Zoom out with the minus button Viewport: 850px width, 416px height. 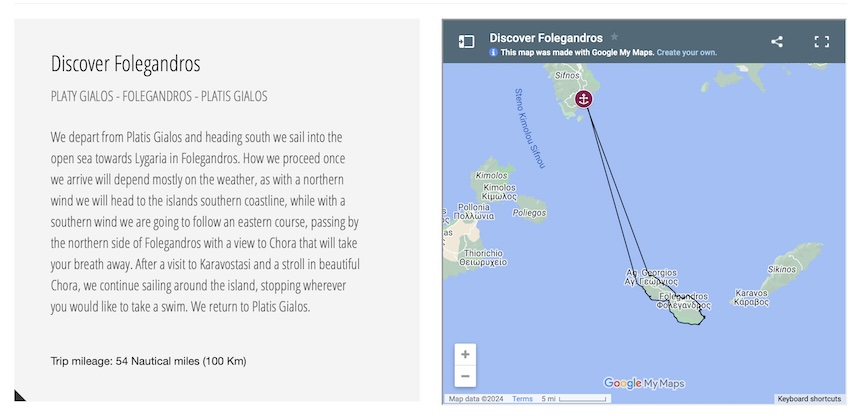465,376
